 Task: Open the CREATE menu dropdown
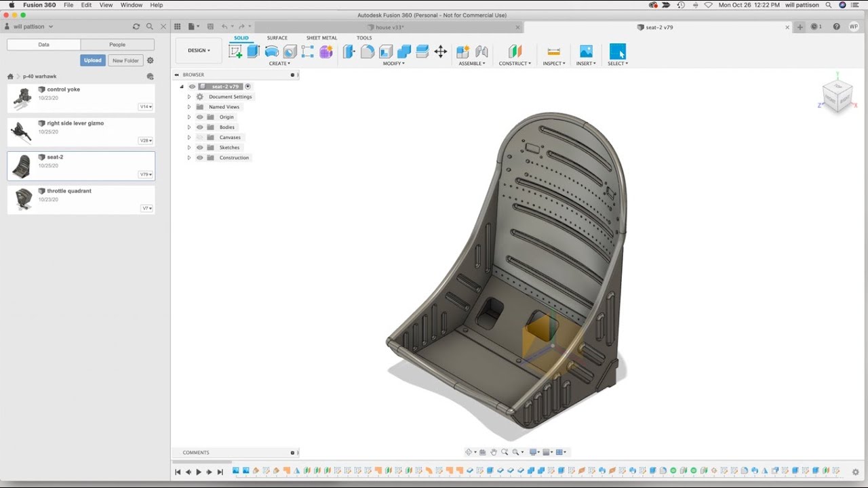pyautogui.click(x=279, y=64)
